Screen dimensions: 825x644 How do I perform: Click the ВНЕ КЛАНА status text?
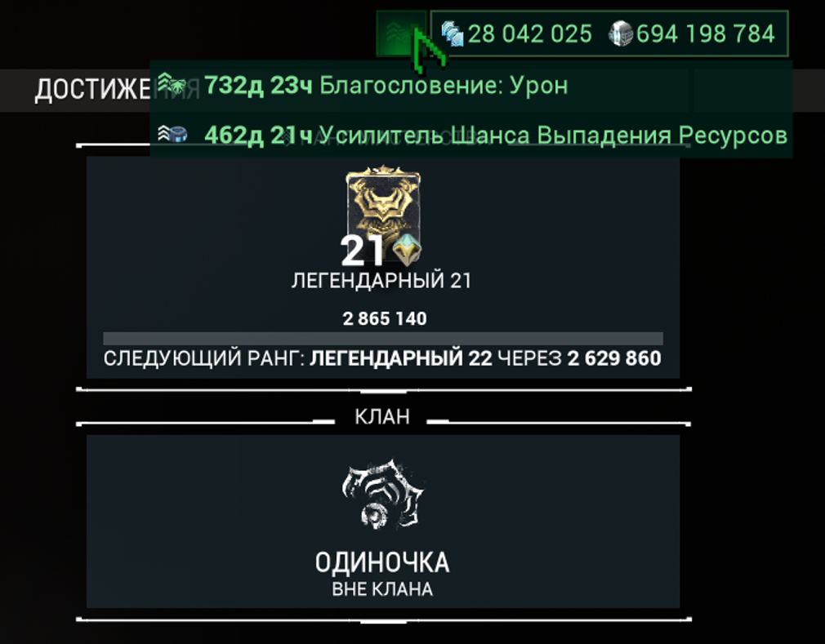(382, 589)
